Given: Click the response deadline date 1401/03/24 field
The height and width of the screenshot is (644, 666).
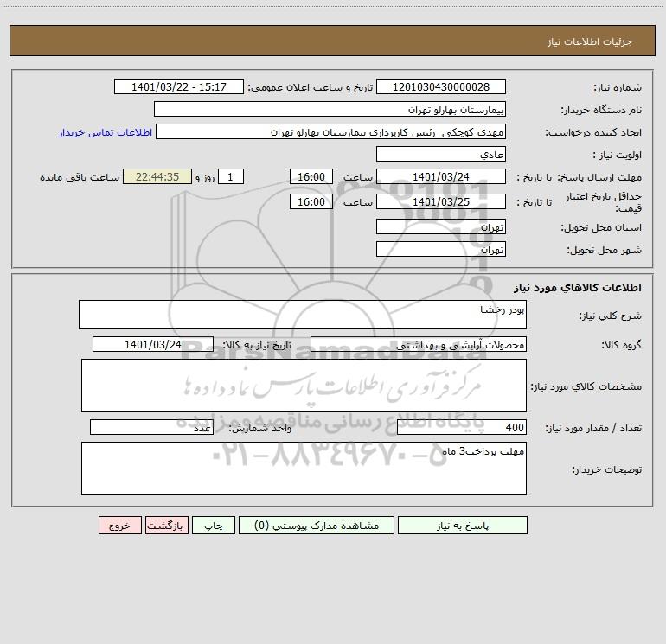Looking at the screenshot, I should (x=441, y=176).
